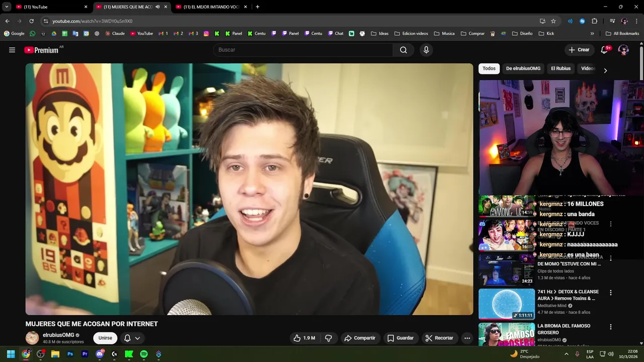Open Spotify from the taskbar

(144, 354)
